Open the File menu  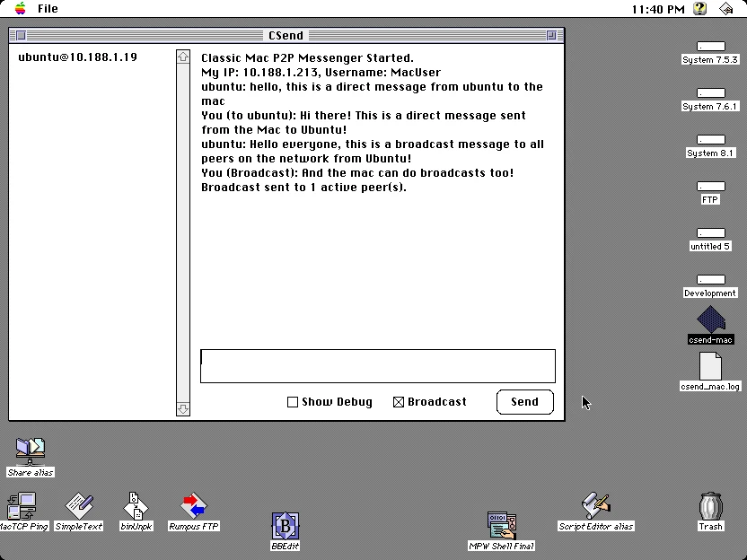click(47, 9)
